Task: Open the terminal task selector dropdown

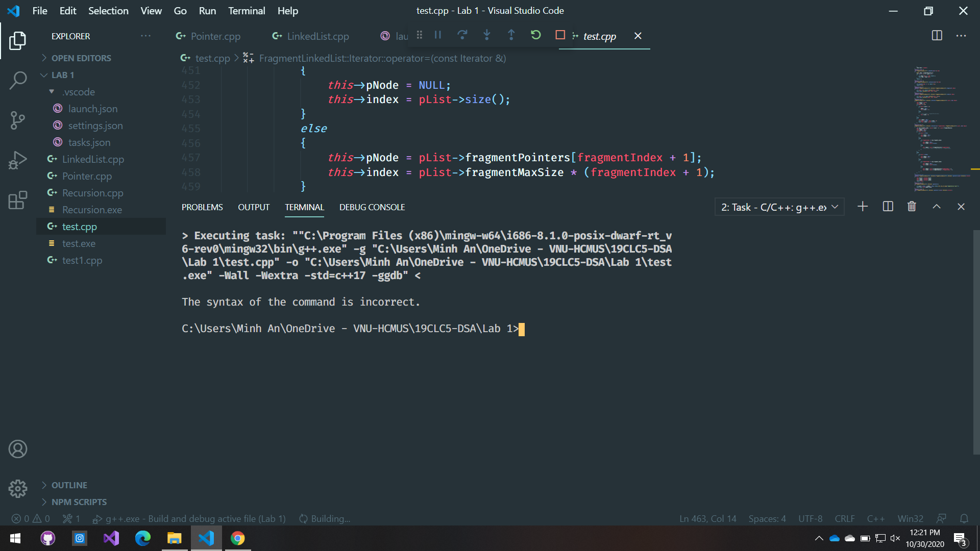Action: coord(835,207)
